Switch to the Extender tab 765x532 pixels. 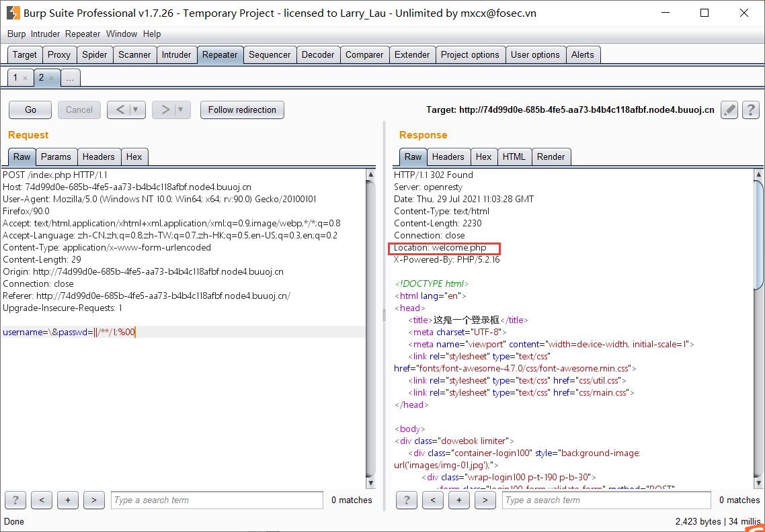coord(412,54)
